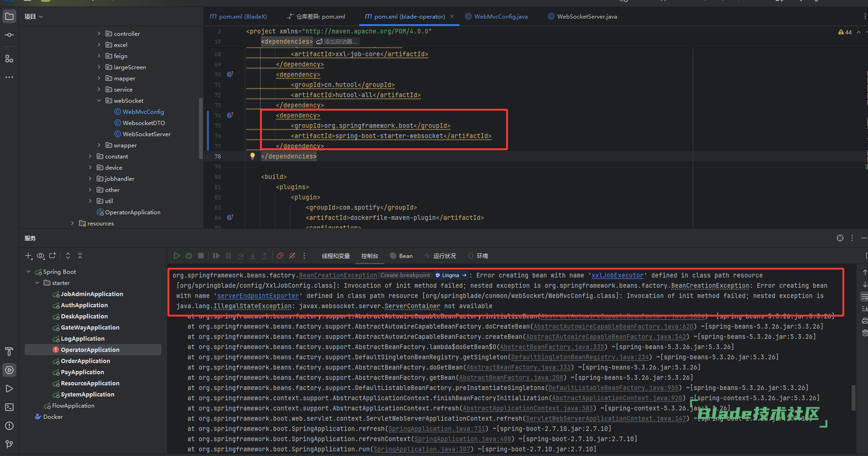Open the Structure tool window icon
This screenshot has width=868, height=456.
coord(9,59)
